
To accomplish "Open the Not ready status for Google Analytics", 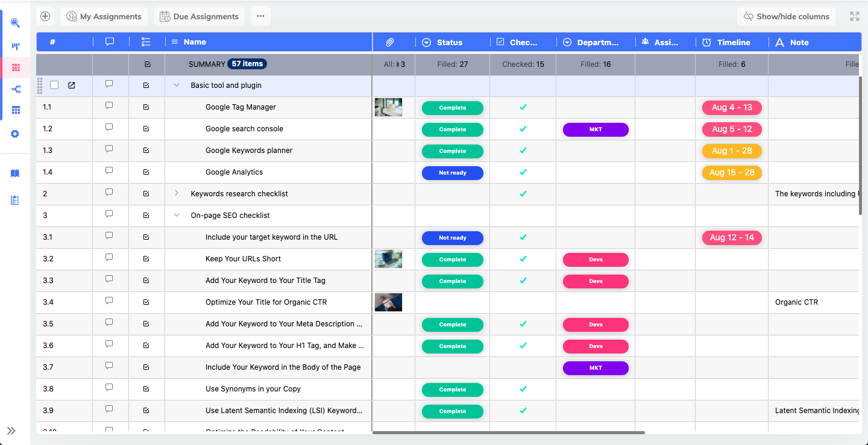I will [453, 173].
